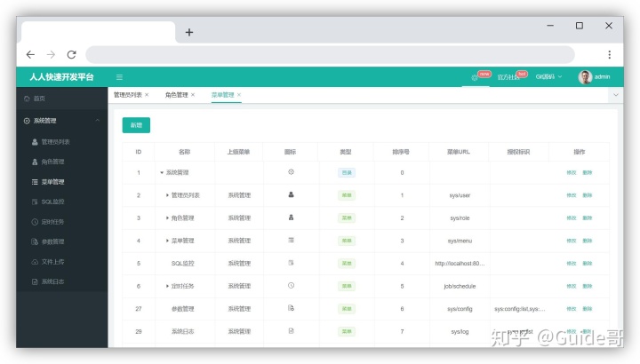This screenshot has height=364, width=640.
Task: Click the sys:config:list authorization cell
Action: pos(519,309)
